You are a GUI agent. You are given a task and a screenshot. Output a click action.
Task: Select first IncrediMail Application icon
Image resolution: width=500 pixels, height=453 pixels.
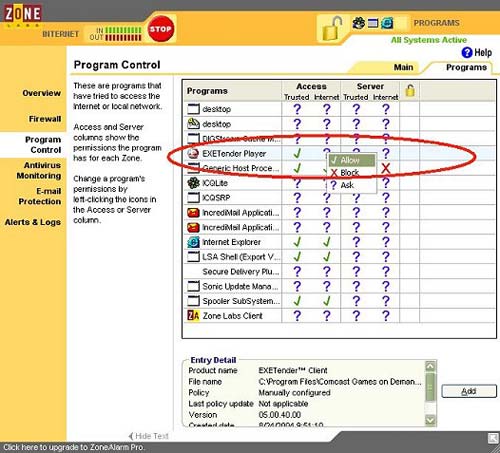[193, 213]
